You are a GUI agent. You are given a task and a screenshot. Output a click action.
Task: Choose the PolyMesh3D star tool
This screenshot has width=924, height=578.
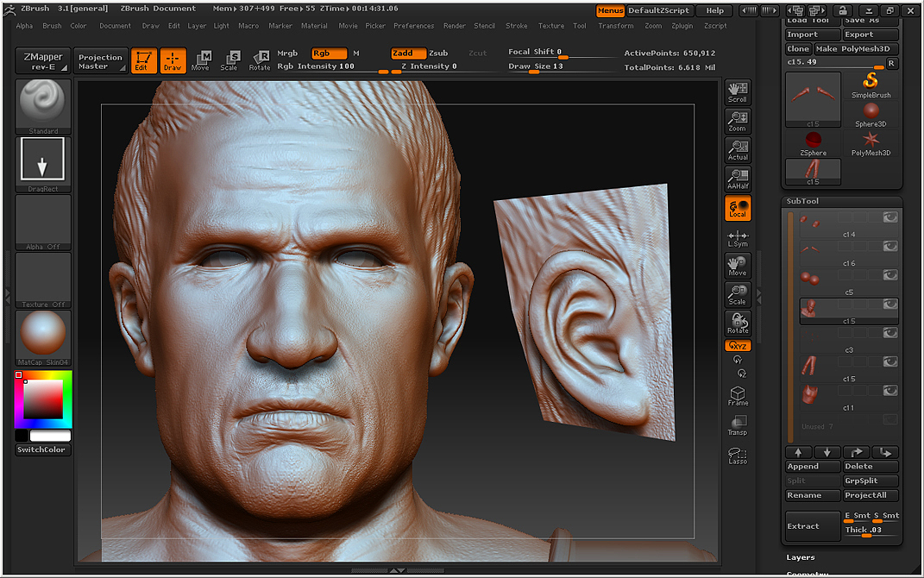[x=871, y=143]
